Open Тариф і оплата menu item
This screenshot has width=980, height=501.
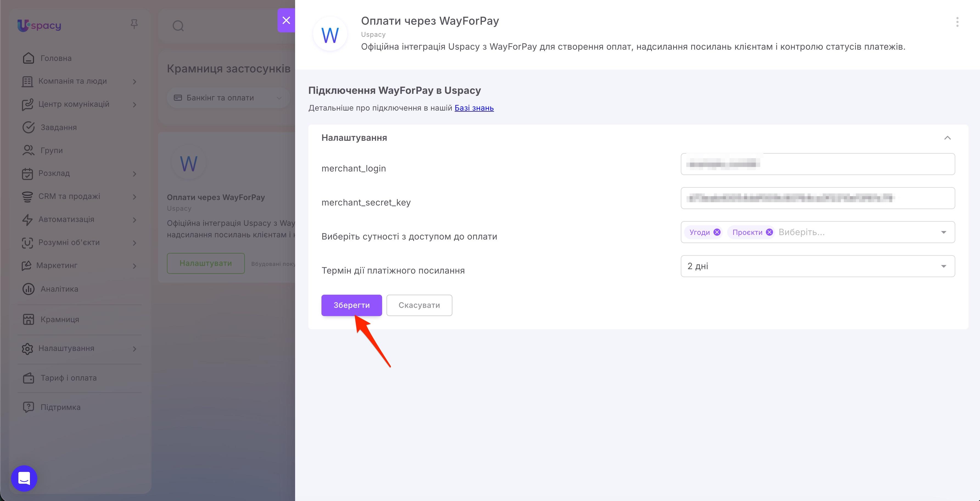68,378
